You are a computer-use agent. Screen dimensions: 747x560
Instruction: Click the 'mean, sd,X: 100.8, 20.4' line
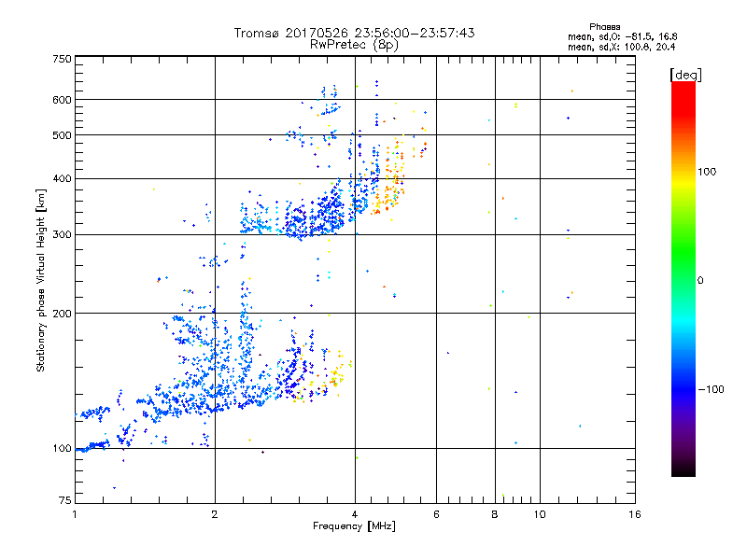click(x=621, y=47)
